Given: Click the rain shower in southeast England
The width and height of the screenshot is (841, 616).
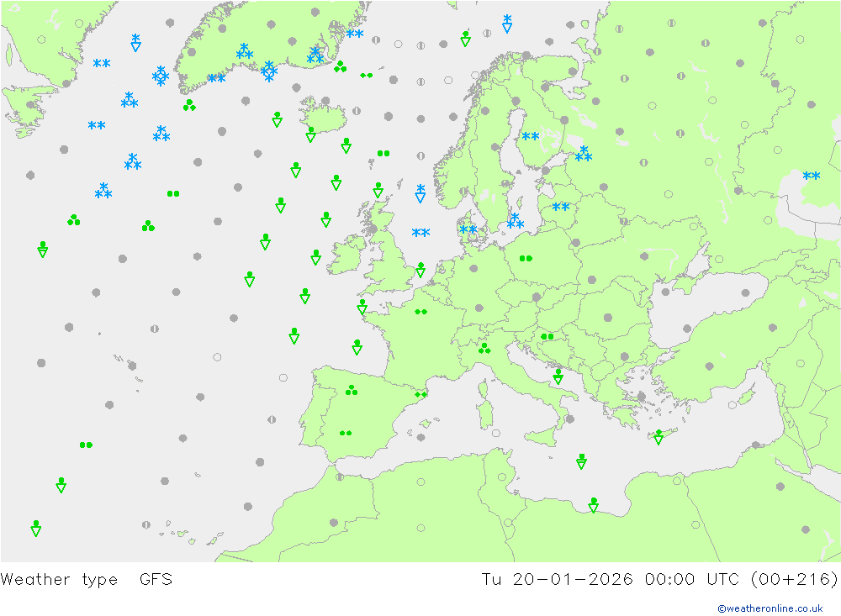Looking at the screenshot, I should [420, 270].
